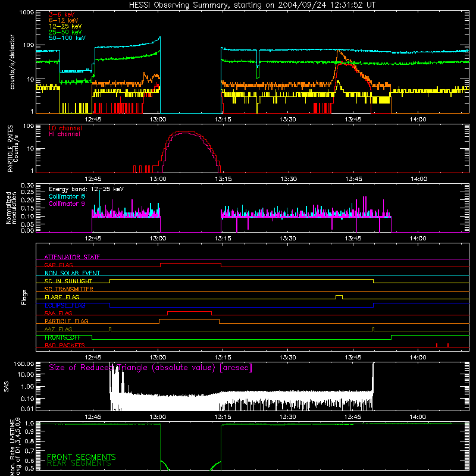This screenshot has width=476, height=476.
Task: Click the BAD_PACKETS flag label
Action: (65, 345)
